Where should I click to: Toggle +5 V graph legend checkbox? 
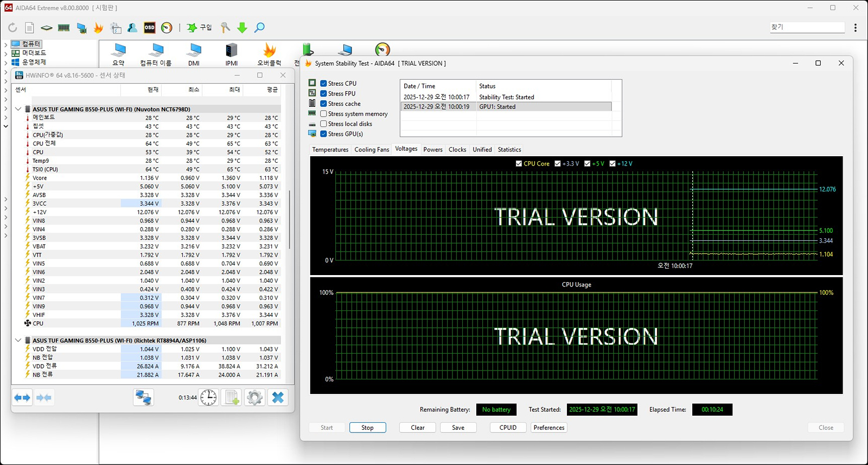point(588,163)
